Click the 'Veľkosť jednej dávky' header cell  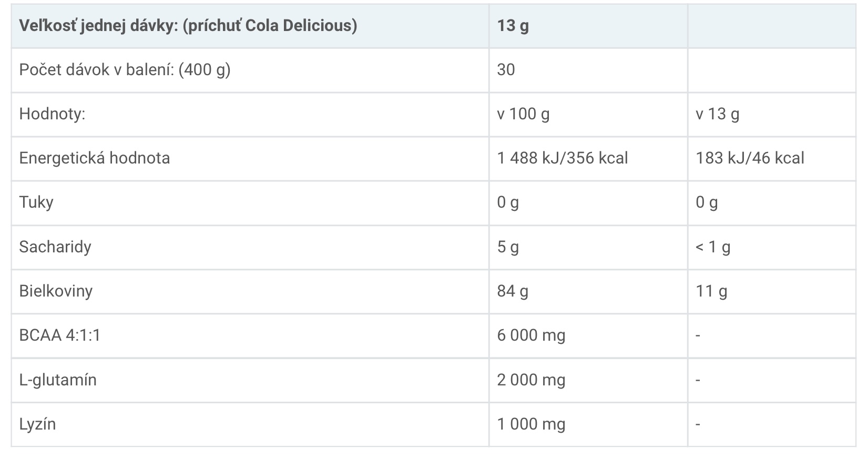(250, 26)
